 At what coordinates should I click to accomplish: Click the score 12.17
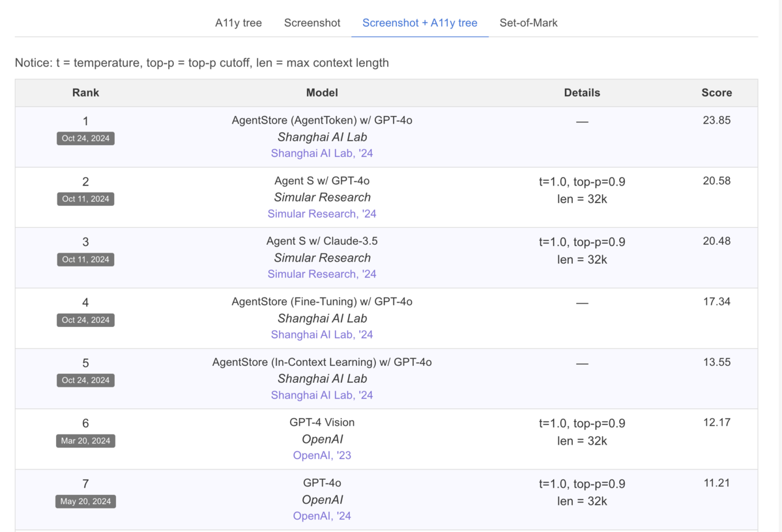pyautogui.click(x=717, y=423)
